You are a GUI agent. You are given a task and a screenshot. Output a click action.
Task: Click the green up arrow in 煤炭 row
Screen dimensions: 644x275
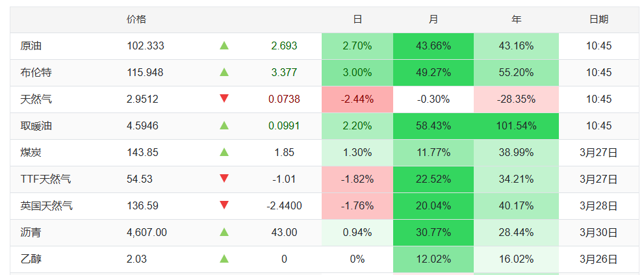coord(224,152)
